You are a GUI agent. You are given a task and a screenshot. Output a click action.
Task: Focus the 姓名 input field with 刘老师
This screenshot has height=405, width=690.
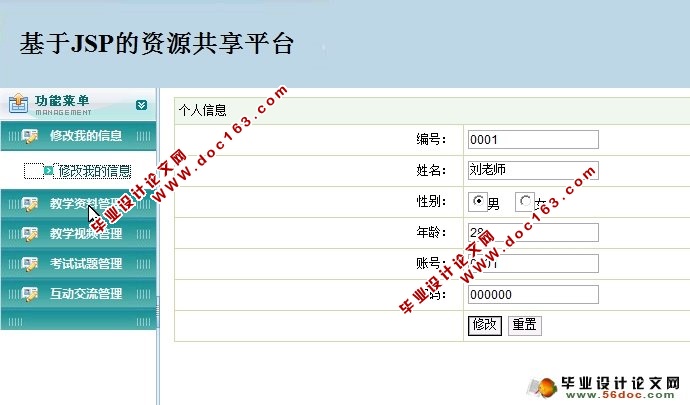(x=533, y=170)
